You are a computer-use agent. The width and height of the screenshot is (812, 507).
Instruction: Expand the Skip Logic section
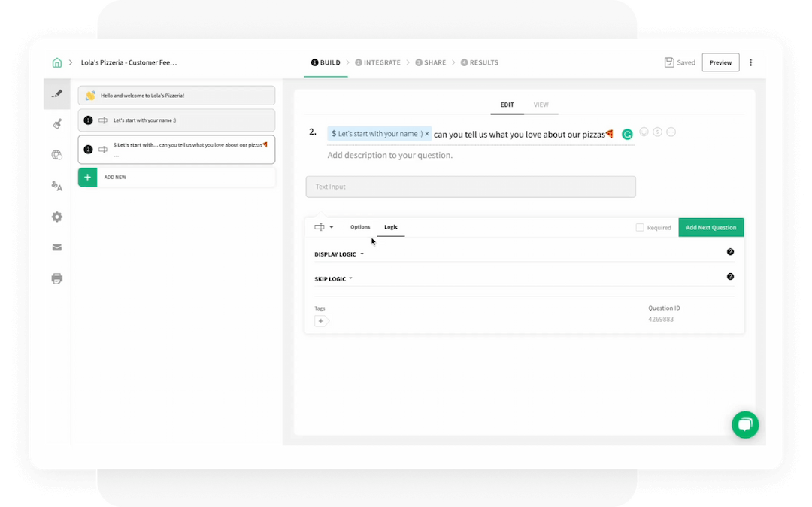pyautogui.click(x=333, y=279)
